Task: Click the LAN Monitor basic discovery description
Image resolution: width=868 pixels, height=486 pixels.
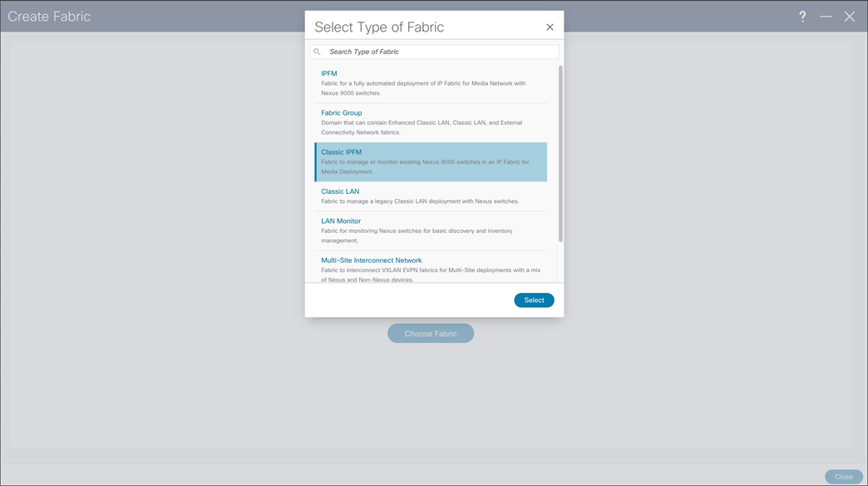Action: [417, 236]
